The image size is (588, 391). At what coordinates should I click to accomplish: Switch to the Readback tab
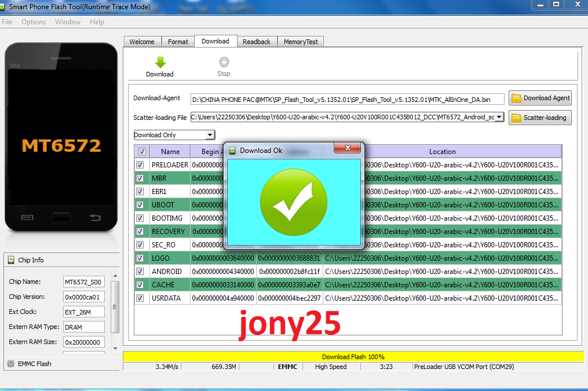pos(257,42)
